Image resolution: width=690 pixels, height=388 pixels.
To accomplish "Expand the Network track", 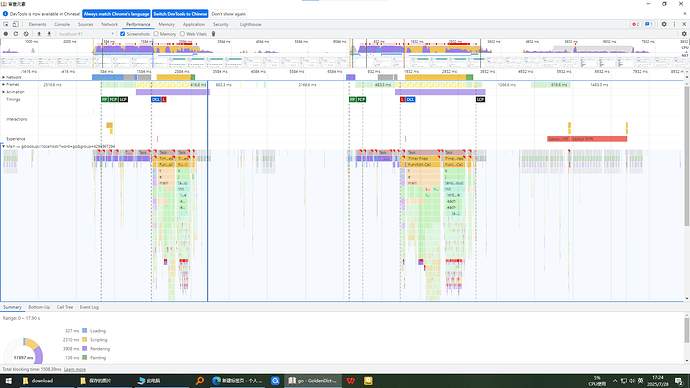I will click(x=4, y=77).
